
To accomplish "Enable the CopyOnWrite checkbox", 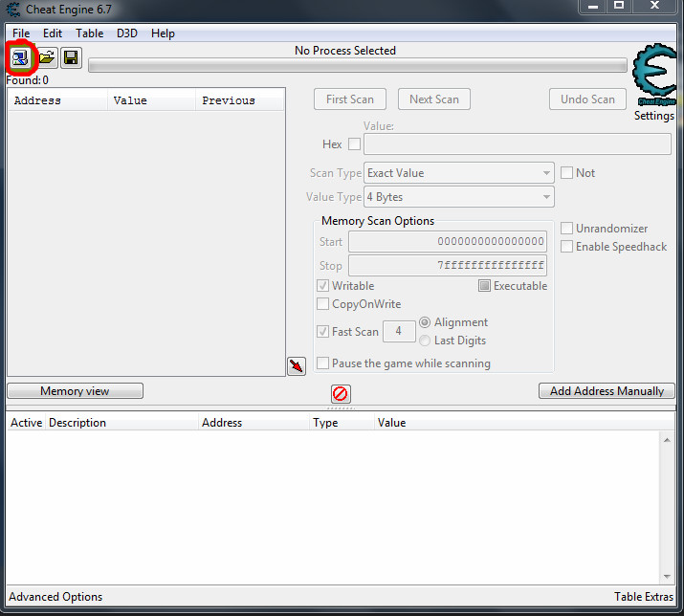I will (322, 303).
